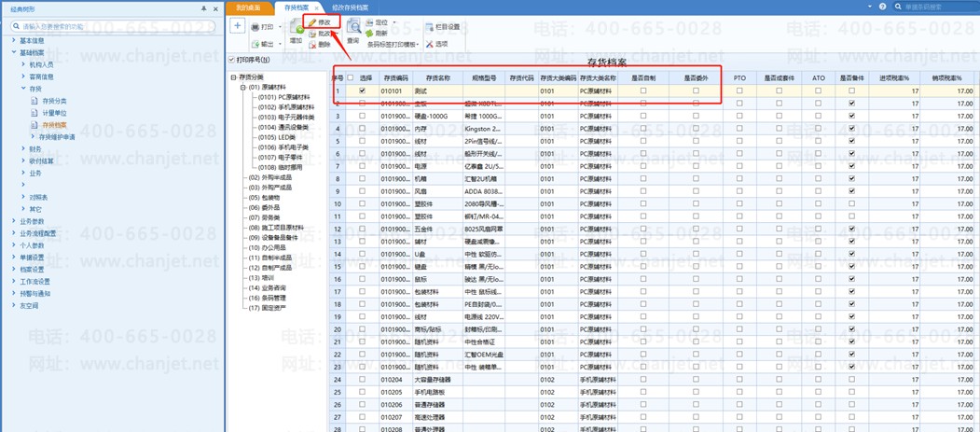This screenshot has height=432, width=980.
Task: Expand the 基本信息 tree node
Action: (x=13, y=41)
